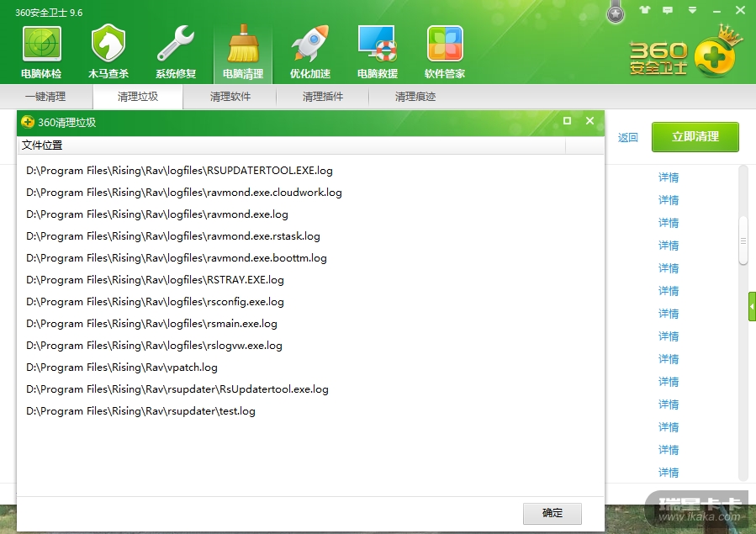Open 优化加速 rocket icon
This screenshot has height=534, width=756.
click(x=310, y=44)
